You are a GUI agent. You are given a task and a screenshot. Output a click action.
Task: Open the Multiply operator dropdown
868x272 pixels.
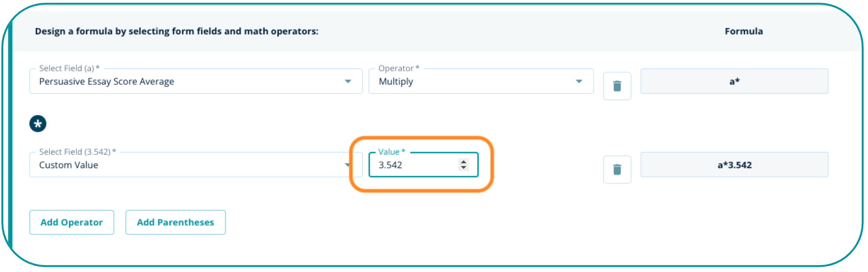[472, 82]
